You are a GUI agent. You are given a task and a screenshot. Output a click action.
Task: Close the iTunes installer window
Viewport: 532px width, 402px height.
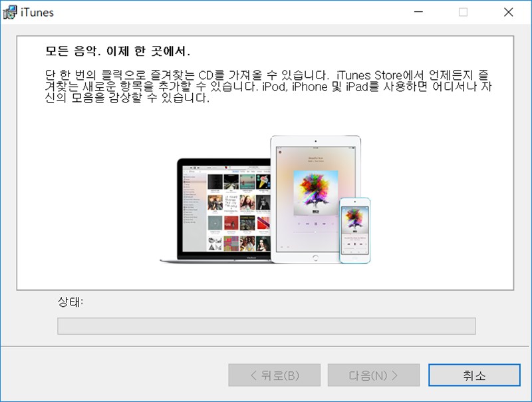coord(508,12)
